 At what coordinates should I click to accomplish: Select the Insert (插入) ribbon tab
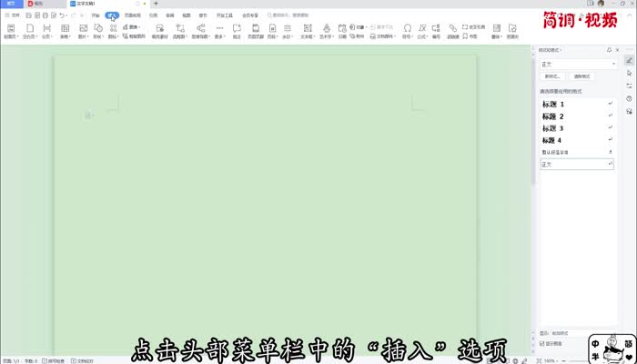(x=112, y=15)
